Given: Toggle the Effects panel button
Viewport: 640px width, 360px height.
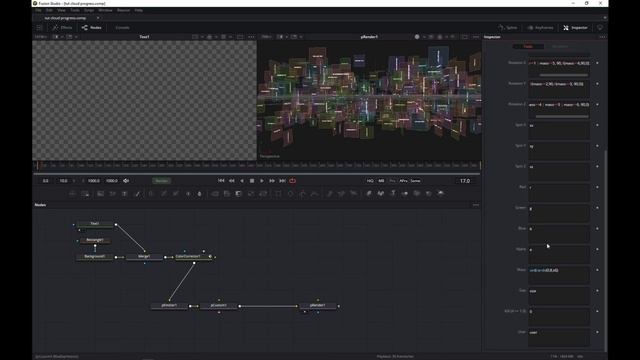Looking at the screenshot, I should 62,28.
